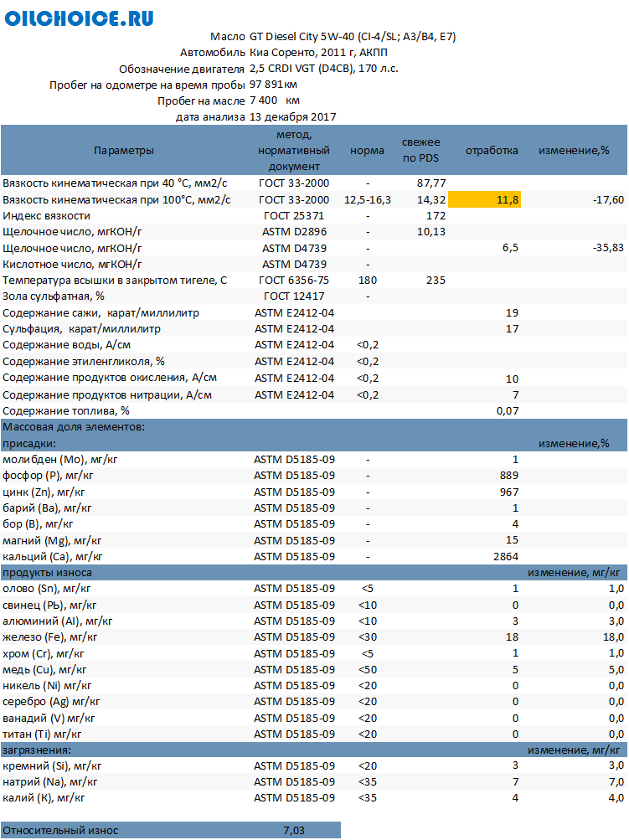Click highlighted used viscosity cell 11,8

484,200
